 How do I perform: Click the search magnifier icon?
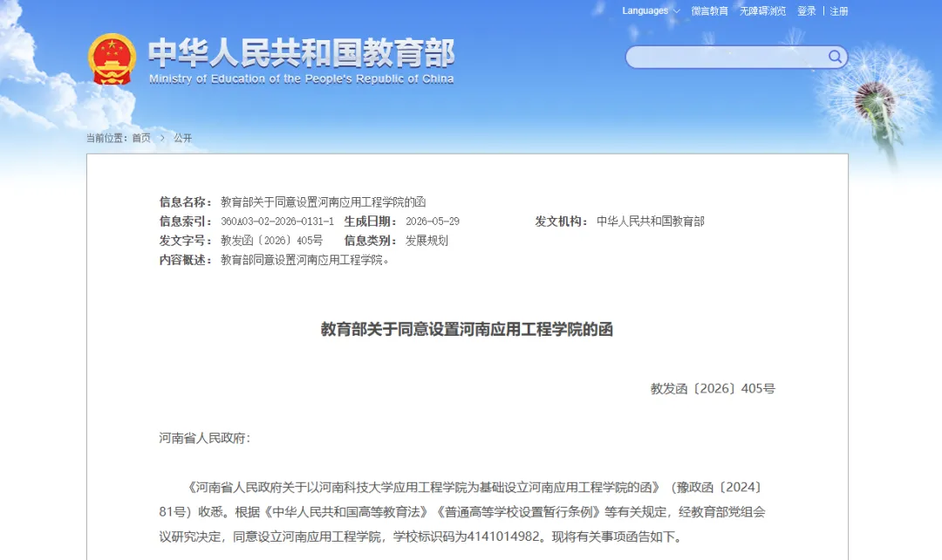point(835,57)
